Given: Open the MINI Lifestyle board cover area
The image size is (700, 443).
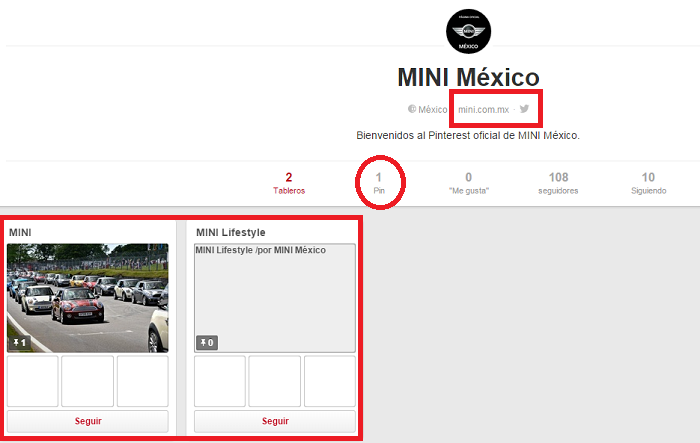Looking at the screenshot, I should [x=275, y=300].
